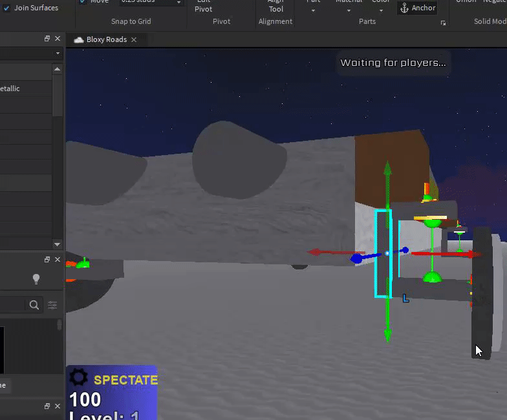Click the gear settings icon near SPECTATE
This screenshot has height=420, width=507.
pos(79,377)
